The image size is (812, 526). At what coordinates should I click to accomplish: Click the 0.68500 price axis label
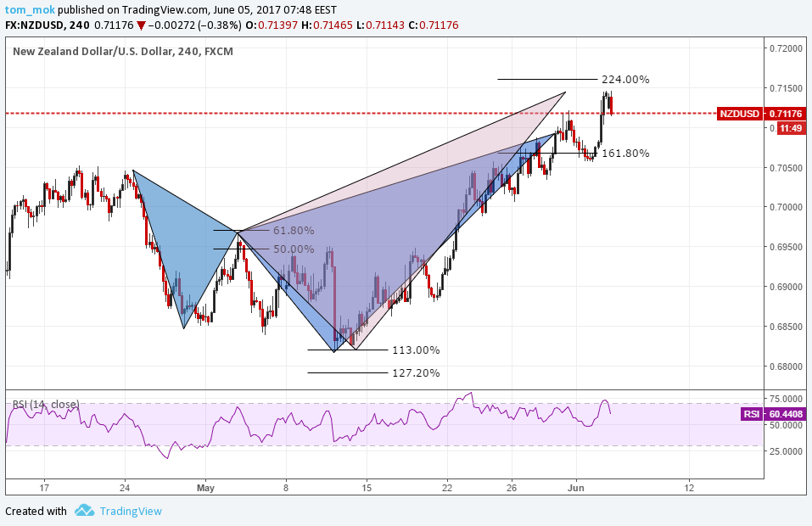tap(786, 327)
